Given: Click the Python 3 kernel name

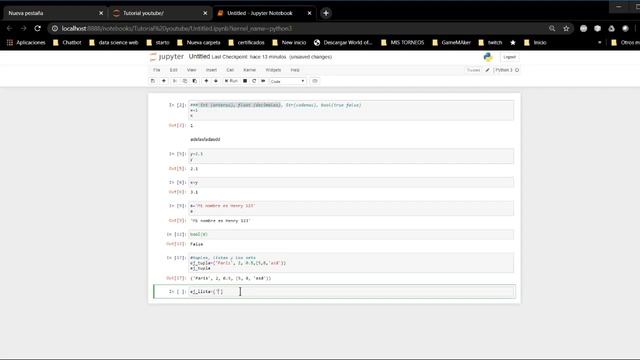Looking at the screenshot, I should (x=504, y=70).
